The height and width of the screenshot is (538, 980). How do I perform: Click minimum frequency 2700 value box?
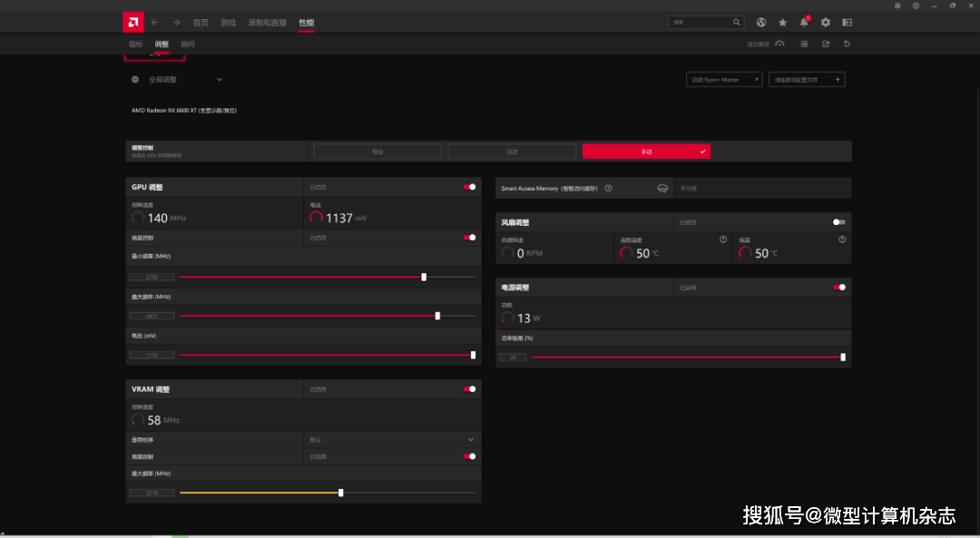coord(152,277)
